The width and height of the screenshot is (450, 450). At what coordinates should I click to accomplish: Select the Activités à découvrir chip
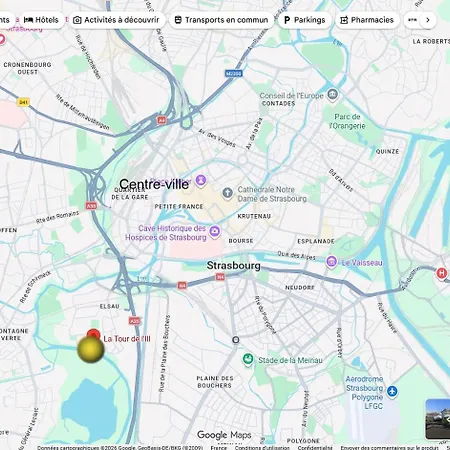point(117,20)
